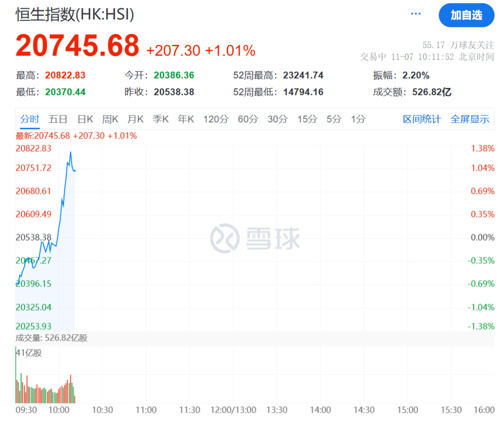Click 全屏显示 fullscreen display link
Screen dimensions: 500x422
click(x=470, y=119)
